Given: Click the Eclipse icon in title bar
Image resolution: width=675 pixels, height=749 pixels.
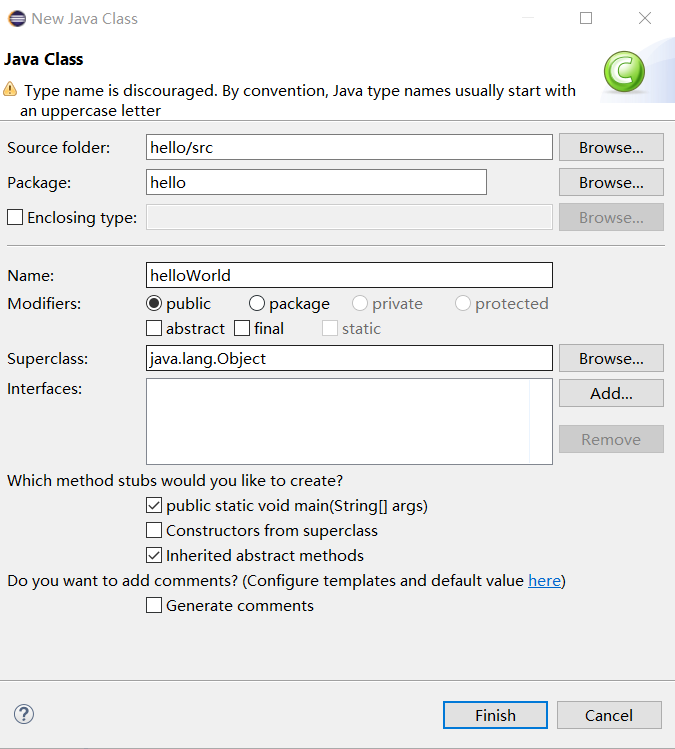Looking at the screenshot, I should click(17, 19).
